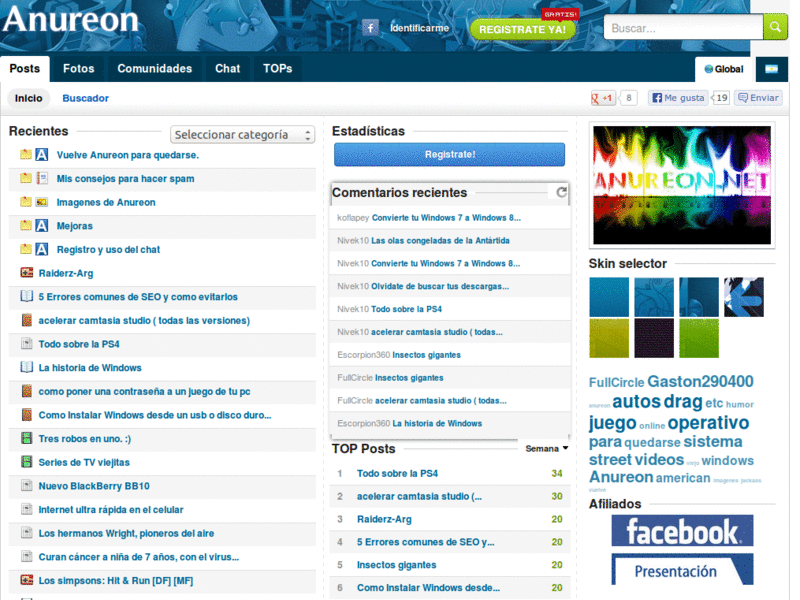Click the icon beside acelerar camtasia studio in Recientes

coord(27,320)
